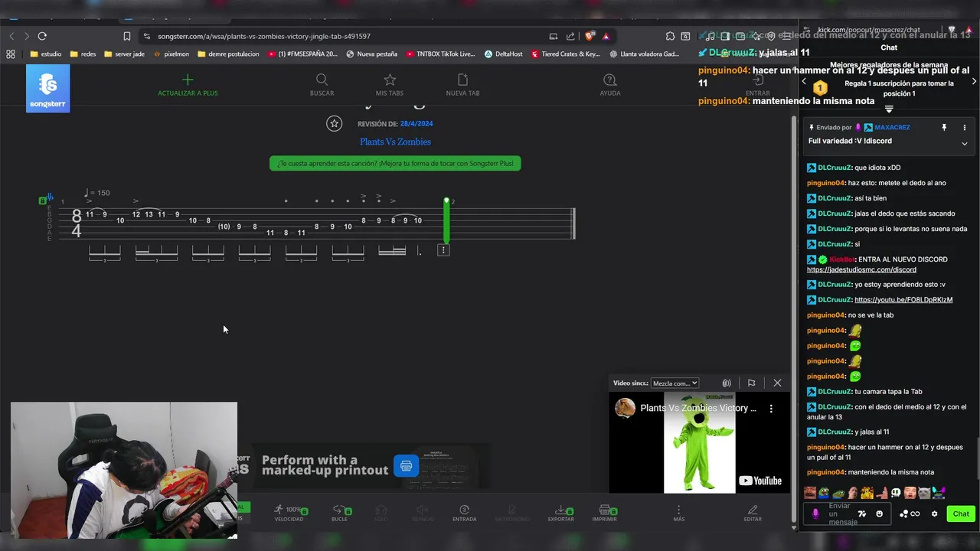Click Actualizar a Plus in Songsterr header

tap(188, 85)
